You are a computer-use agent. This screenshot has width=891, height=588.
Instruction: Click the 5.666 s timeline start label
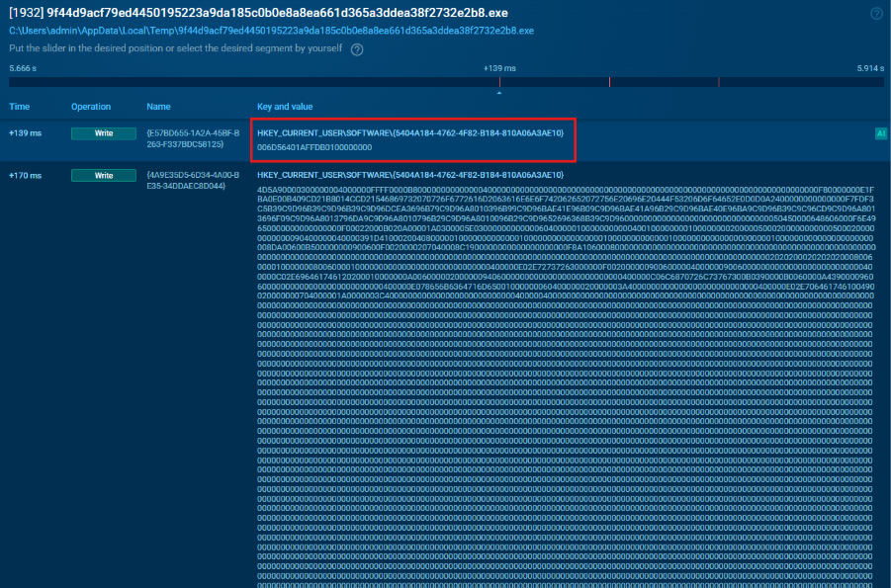(x=23, y=68)
